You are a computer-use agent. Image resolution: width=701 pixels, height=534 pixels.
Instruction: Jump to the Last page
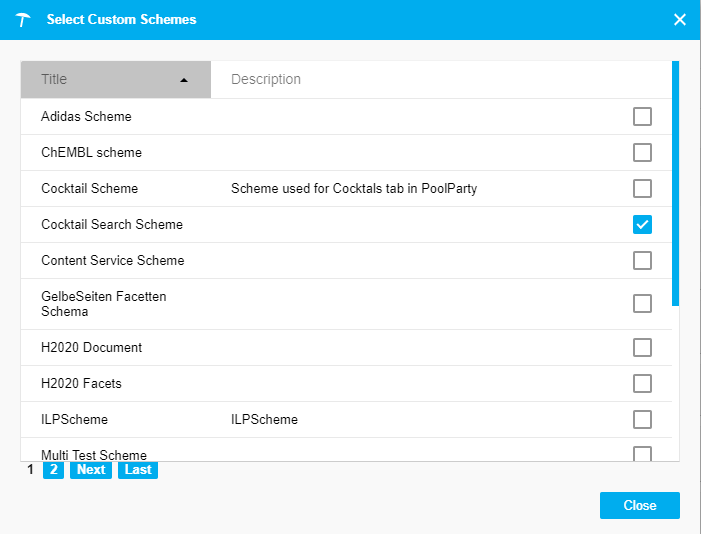pos(138,469)
